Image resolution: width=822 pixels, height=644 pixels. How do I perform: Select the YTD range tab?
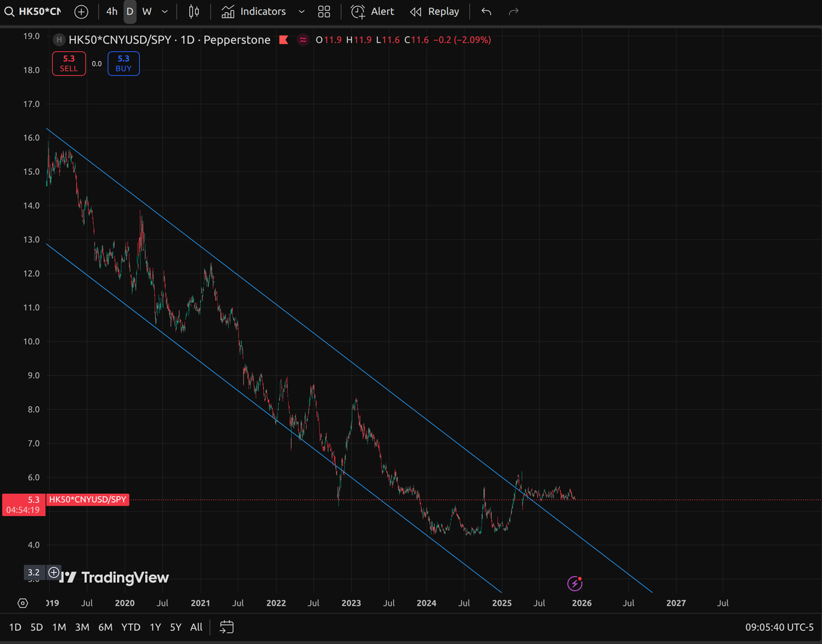tap(131, 626)
